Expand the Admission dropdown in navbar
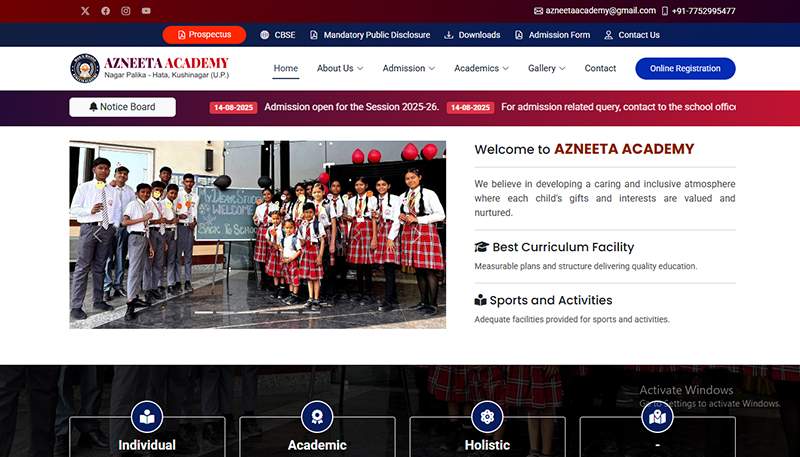Screen dimensions: 800x457 tap(409, 68)
